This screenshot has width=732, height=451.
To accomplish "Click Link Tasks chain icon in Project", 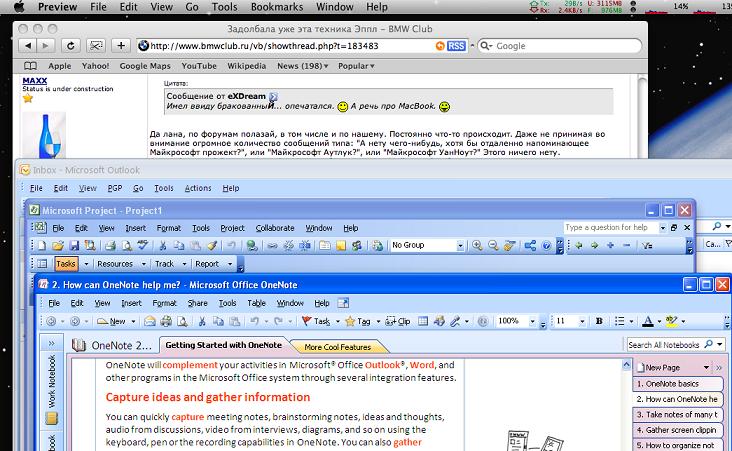I will tap(272, 246).
